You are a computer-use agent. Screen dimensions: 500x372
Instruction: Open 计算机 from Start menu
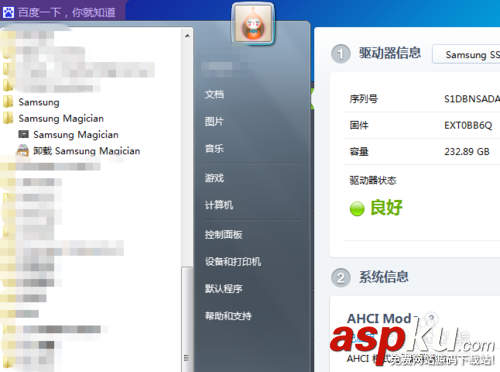pyautogui.click(x=219, y=205)
